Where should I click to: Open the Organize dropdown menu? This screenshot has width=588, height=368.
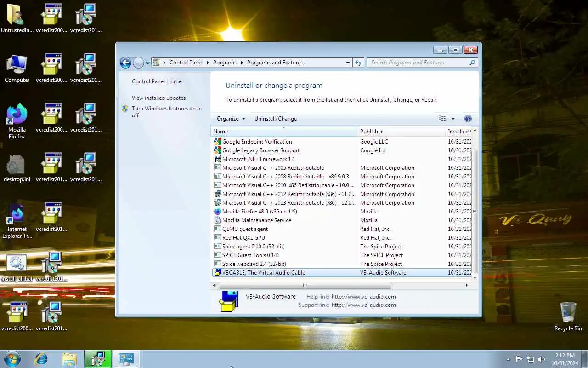click(x=231, y=119)
